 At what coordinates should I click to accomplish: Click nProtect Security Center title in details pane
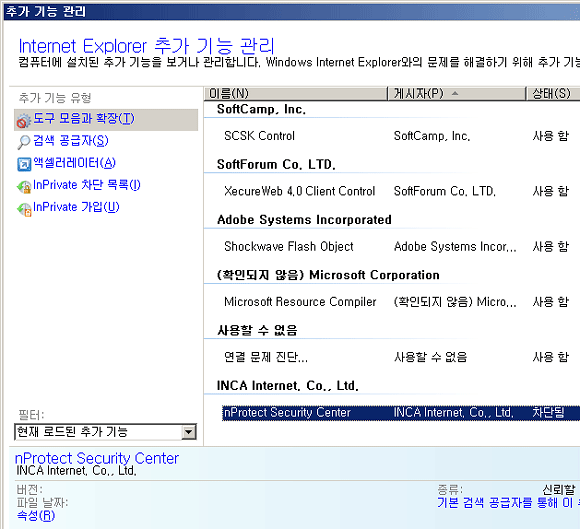[x=97, y=458]
